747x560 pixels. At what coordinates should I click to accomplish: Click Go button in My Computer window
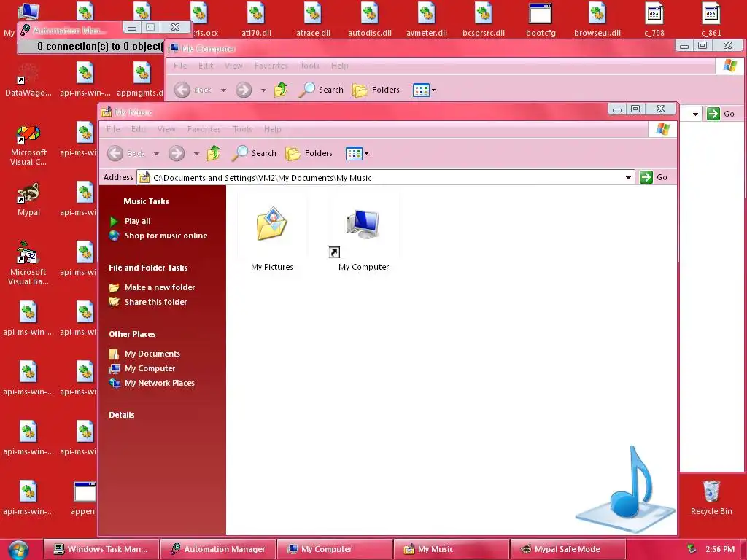pyautogui.click(x=721, y=114)
